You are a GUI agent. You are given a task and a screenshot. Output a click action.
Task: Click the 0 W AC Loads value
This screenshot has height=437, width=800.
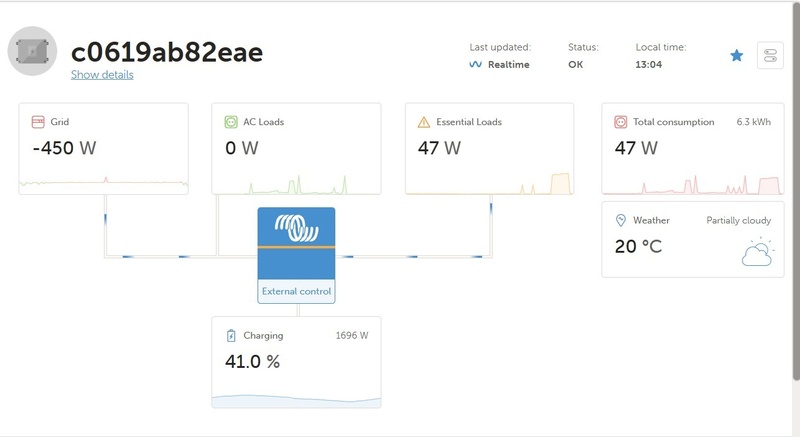coord(242,148)
